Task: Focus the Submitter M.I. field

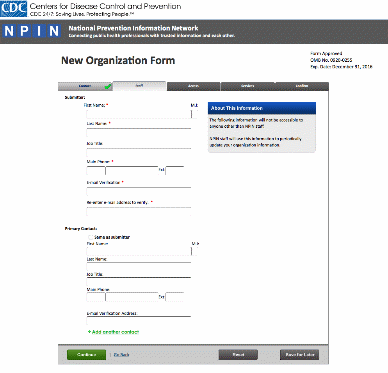Action: click(195, 114)
